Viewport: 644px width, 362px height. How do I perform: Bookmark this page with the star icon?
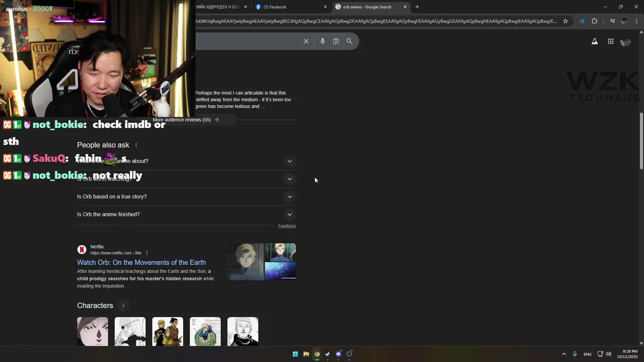click(566, 21)
